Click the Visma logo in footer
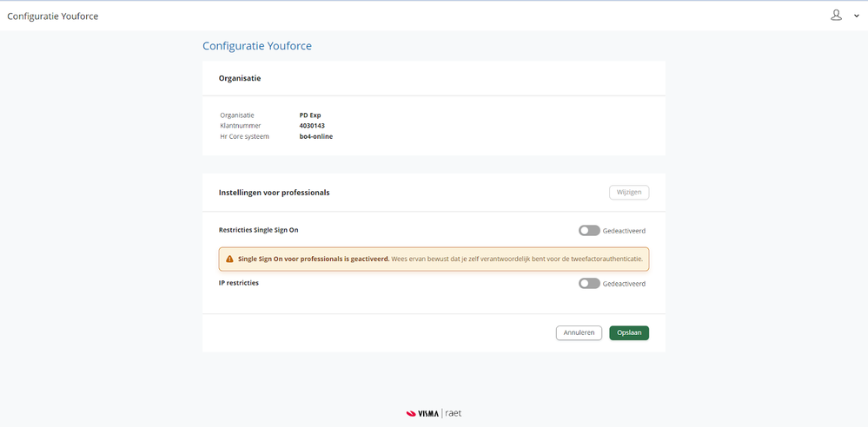This screenshot has width=868, height=427. tap(422, 413)
